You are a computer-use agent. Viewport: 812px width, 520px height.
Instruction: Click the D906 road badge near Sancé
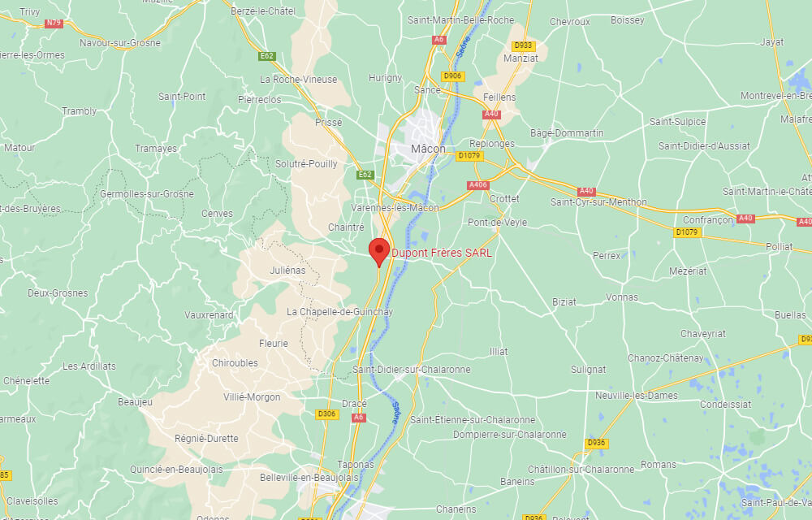point(452,76)
